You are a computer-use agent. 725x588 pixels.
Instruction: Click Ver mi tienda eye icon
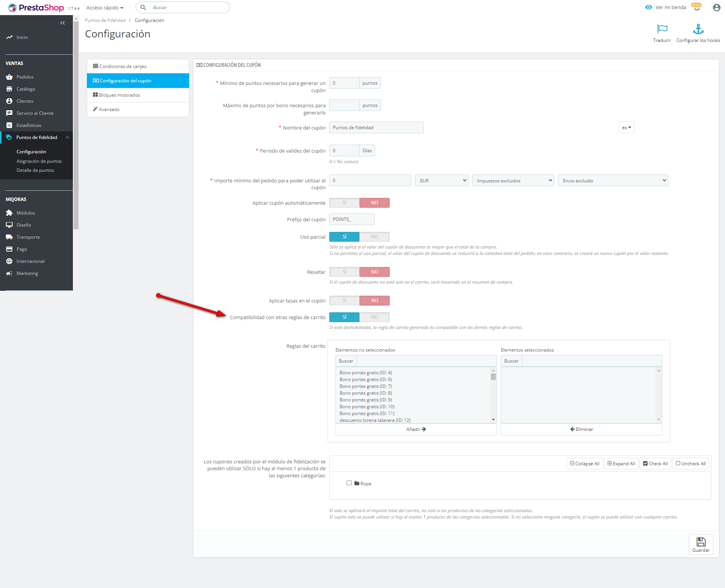coord(649,8)
